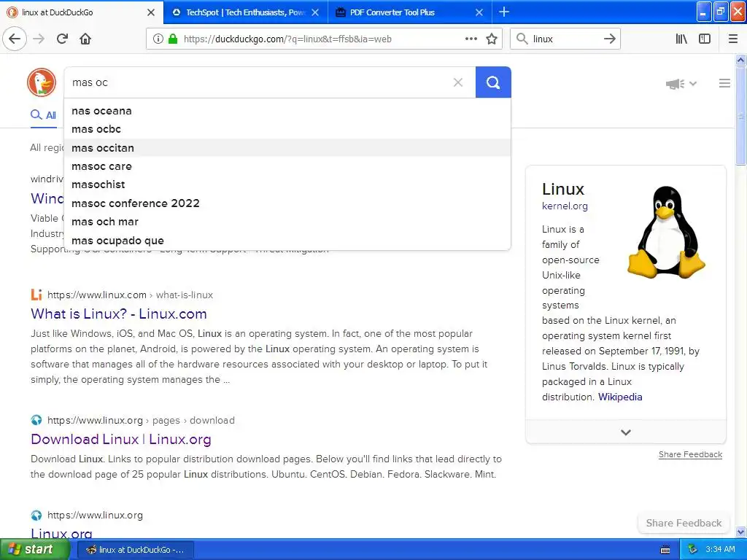Viewport: 747px width, 560px height.
Task: Click the https://www.linux.org pages download URL
Action: tap(141, 420)
